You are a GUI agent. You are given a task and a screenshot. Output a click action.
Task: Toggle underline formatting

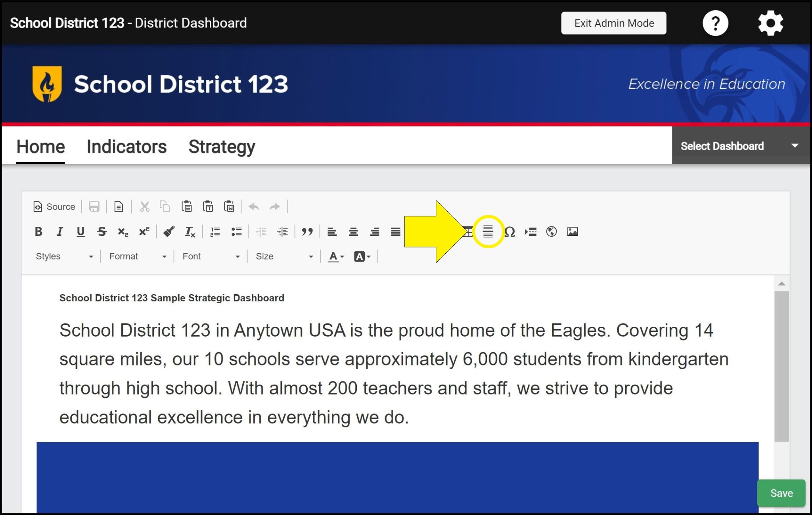click(x=81, y=232)
